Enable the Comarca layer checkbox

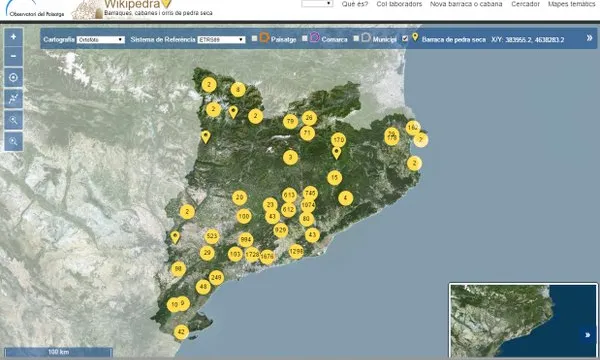click(x=305, y=39)
